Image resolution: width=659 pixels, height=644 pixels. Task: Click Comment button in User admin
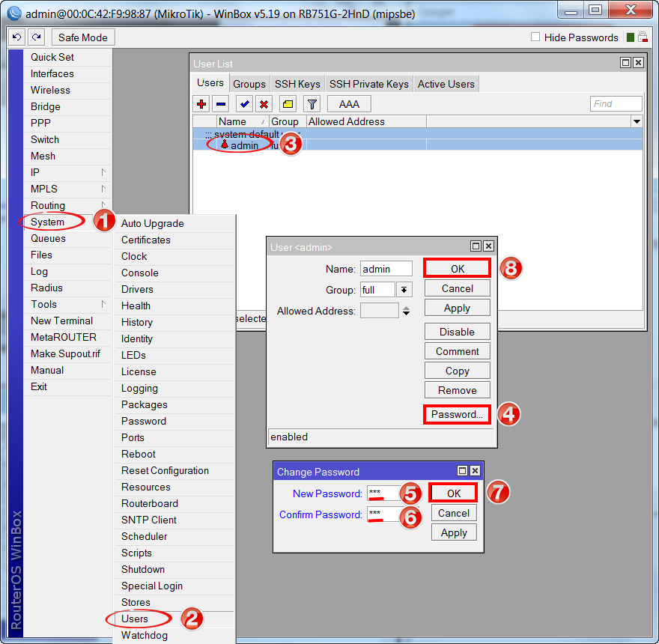(x=457, y=351)
